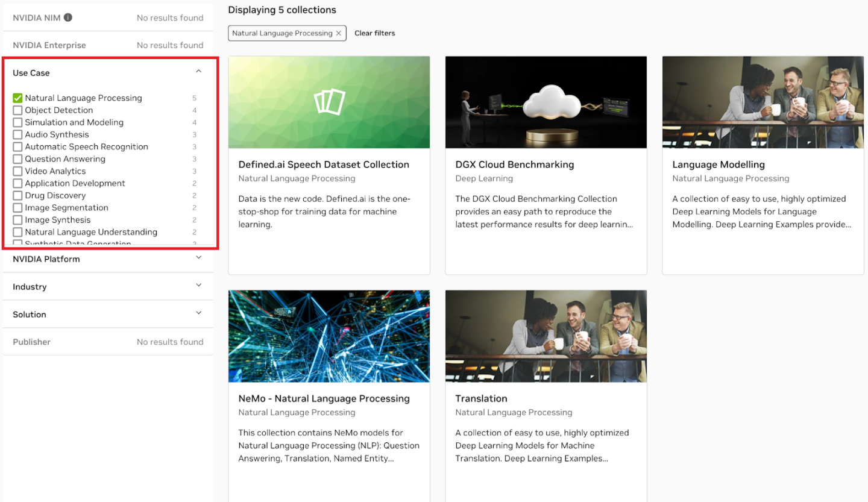
Task: Click the NVIDIA NIM filter label
Action: click(37, 17)
